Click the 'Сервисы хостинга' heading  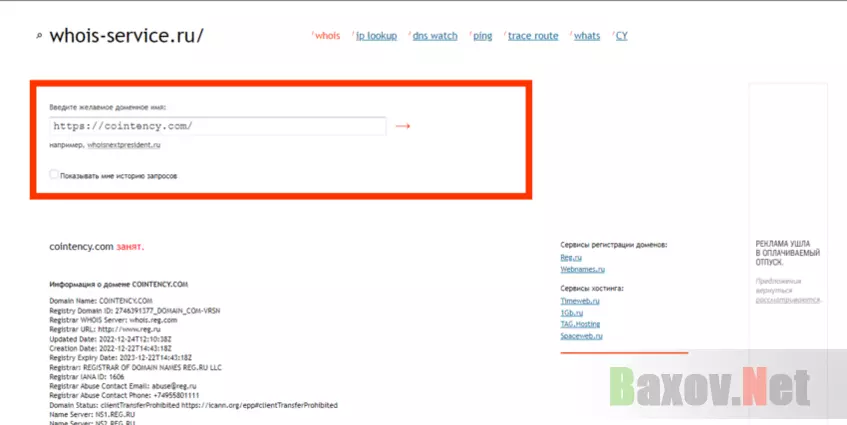[x=592, y=288]
